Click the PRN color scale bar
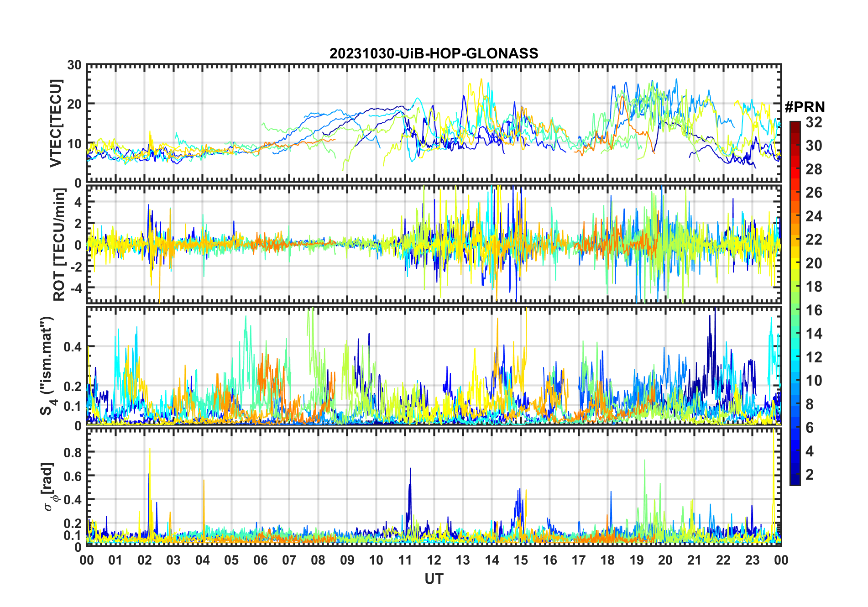This screenshot has width=868, height=607. (795, 303)
